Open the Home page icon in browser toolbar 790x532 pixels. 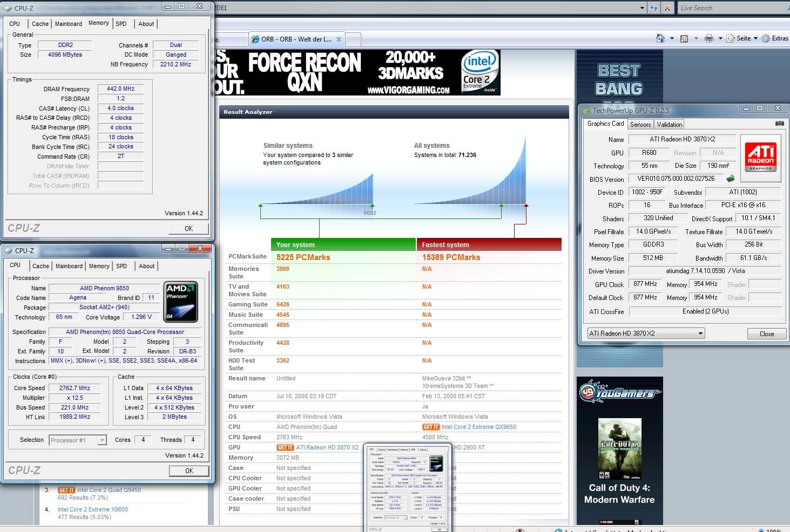(660, 38)
